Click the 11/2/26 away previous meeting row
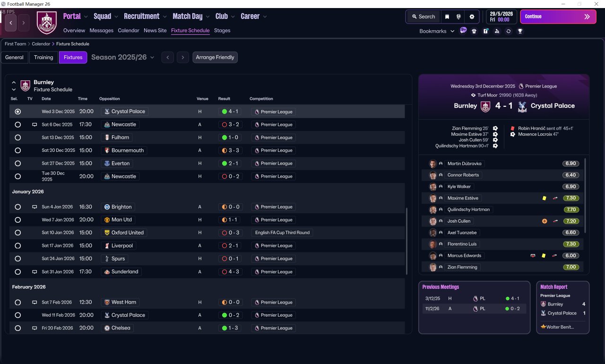Screen dimensions: 605x364 point(474,309)
